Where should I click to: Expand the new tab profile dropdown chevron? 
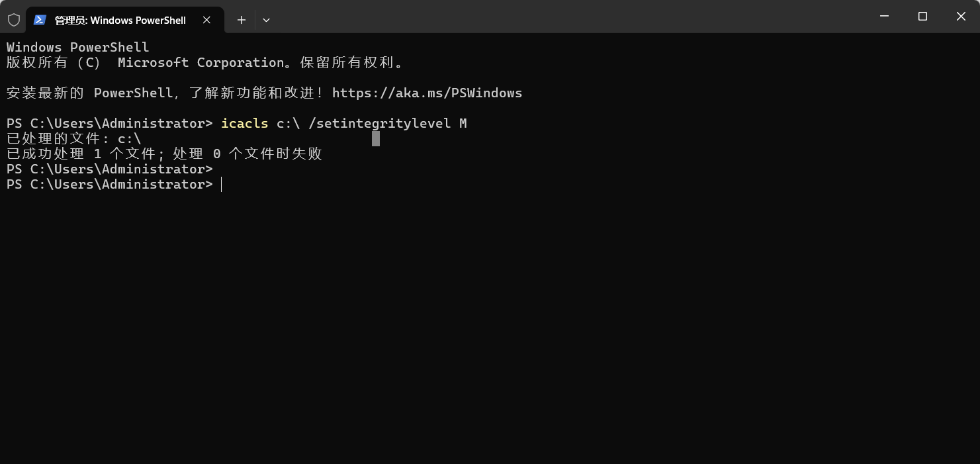point(266,20)
